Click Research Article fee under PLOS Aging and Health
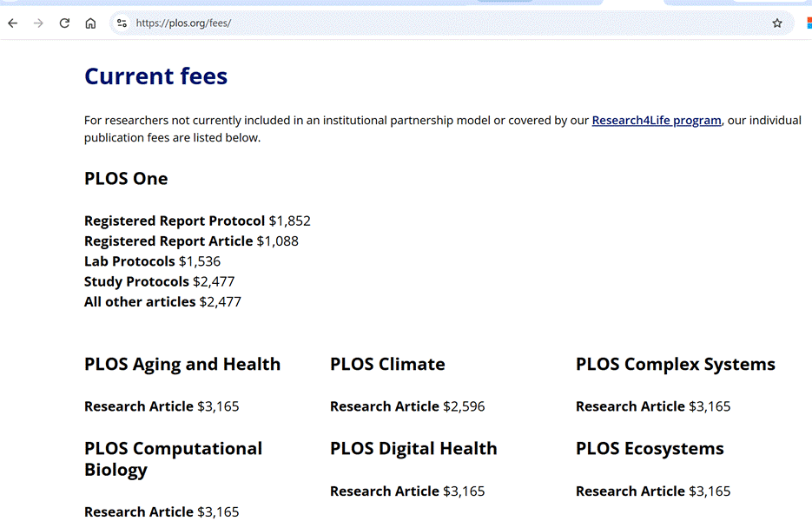Viewport: 812px width, 521px height. 162,406
